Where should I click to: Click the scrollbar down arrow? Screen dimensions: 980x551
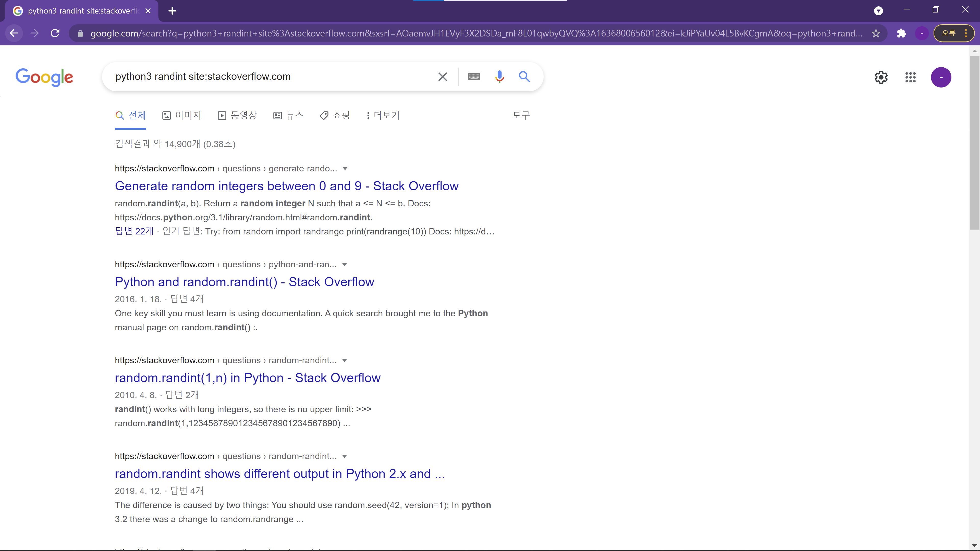pyautogui.click(x=974, y=546)
